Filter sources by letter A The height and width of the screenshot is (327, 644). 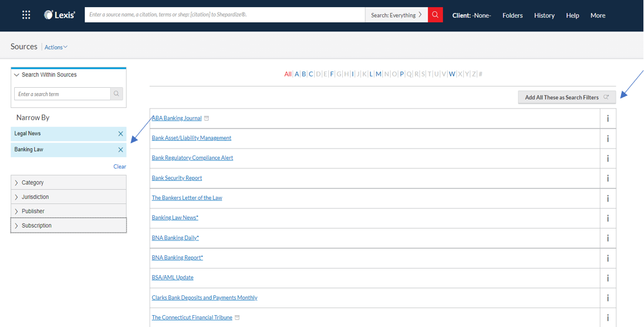click(297, 74)
